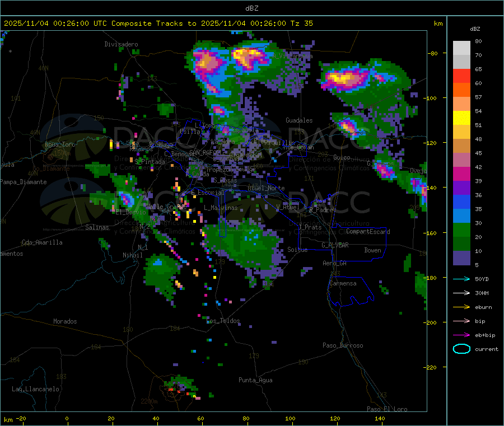
Task: Click the Lag.Llancanelo place label
Action: pos(35,389)
